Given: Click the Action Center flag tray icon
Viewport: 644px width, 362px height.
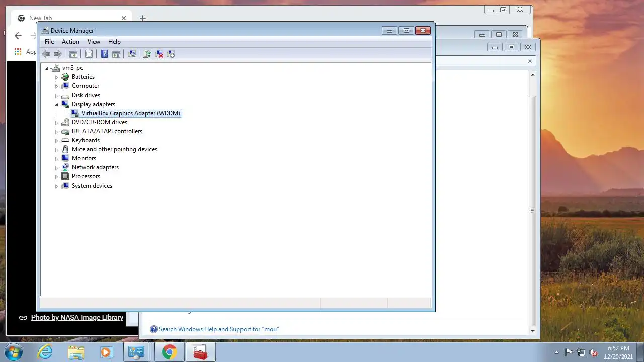Looking at the screenshot, I should pos(569,352).
